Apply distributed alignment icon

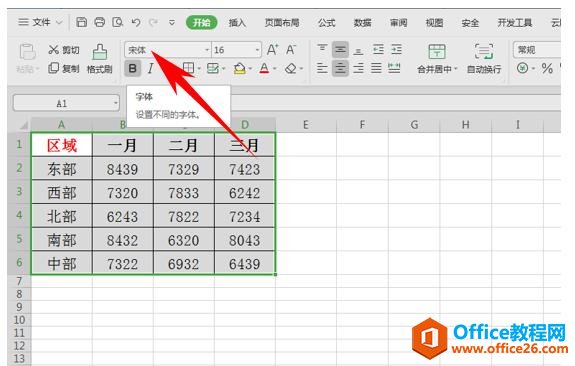tap(394, 68)
